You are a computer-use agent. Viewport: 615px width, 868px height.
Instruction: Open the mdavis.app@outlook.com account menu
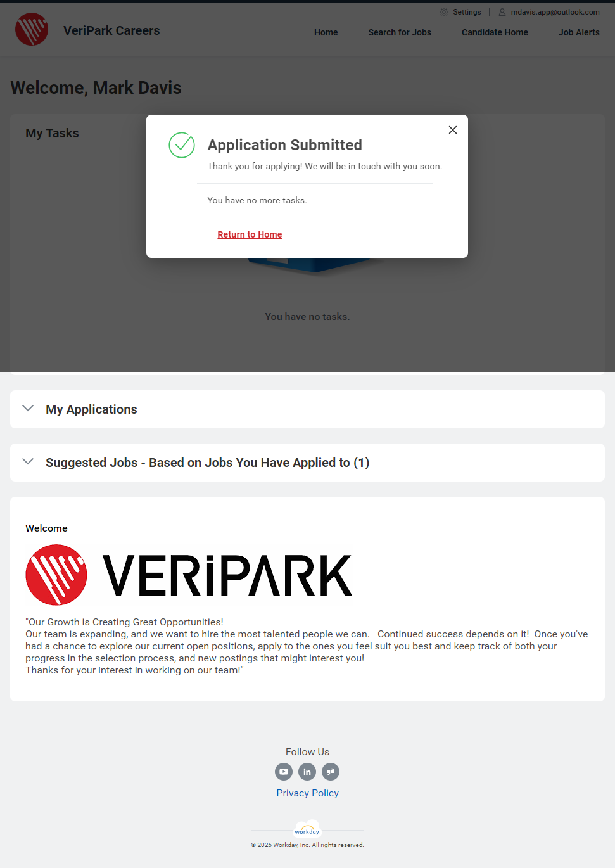pos(555,12)
